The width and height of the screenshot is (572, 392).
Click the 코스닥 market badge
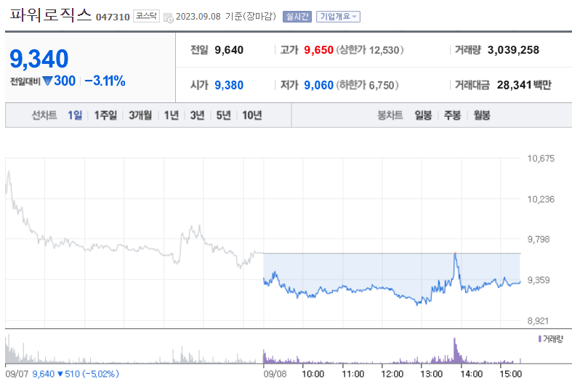coord(146,17)
